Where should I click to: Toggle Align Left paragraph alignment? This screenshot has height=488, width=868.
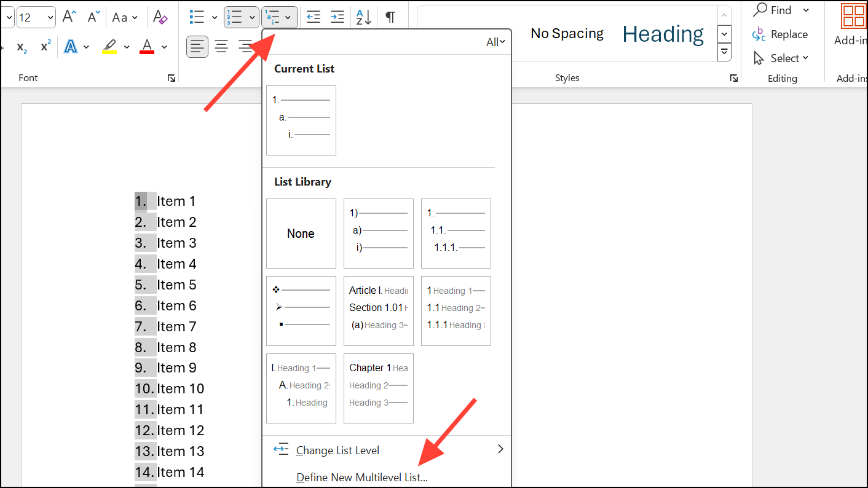pos(197,47)
